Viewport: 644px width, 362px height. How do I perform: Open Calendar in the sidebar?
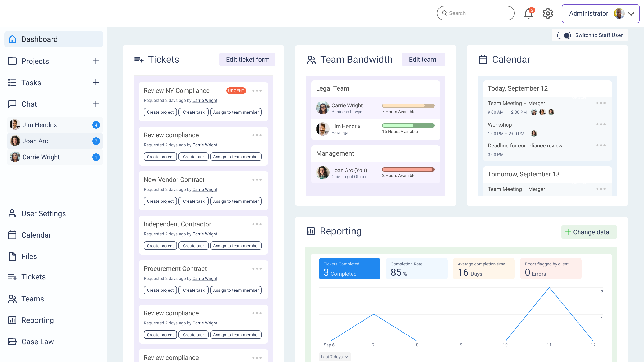pyautogui.click(x=36, y=235)
